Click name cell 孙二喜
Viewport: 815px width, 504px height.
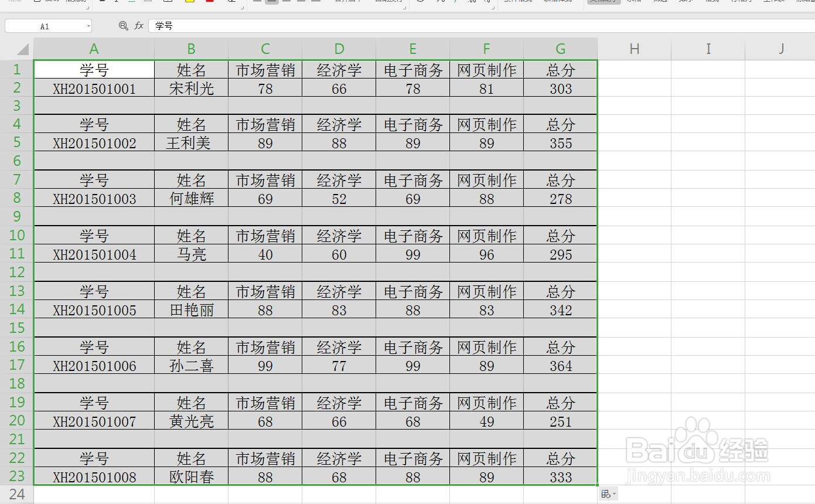[x=192, y=366]
